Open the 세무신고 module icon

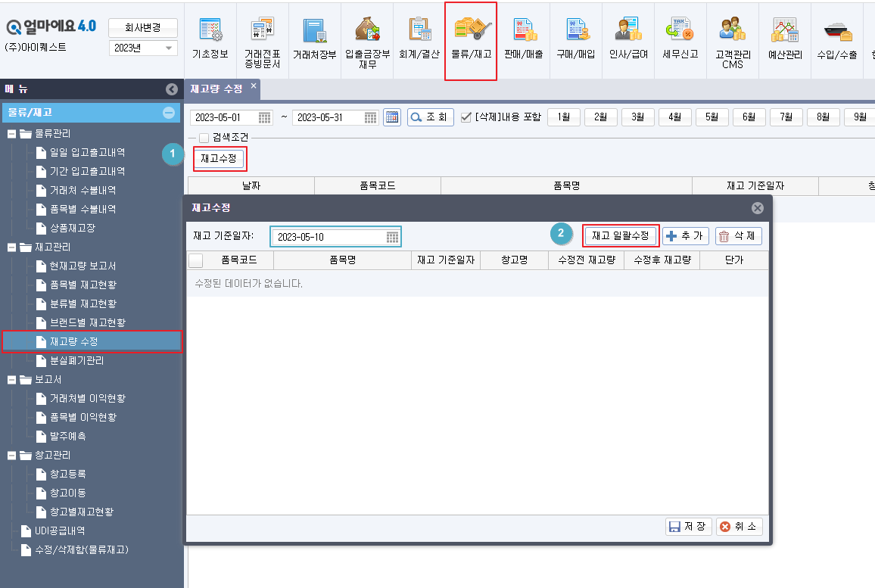679,39
